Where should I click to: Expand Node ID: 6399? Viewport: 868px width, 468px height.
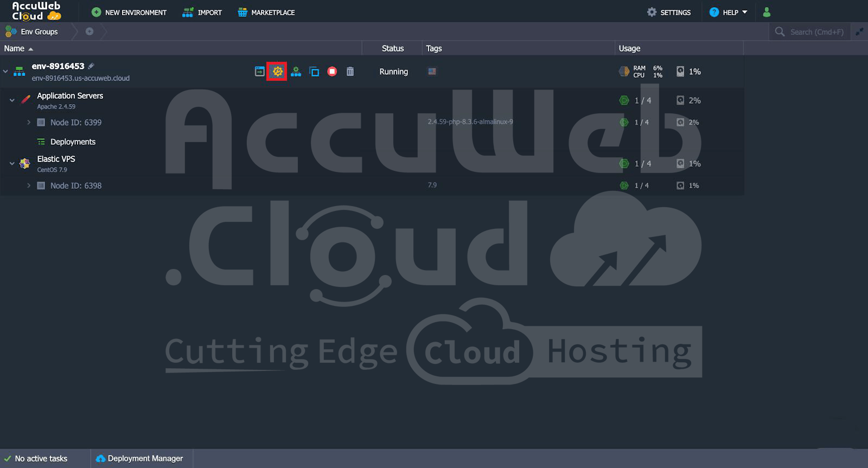point(29,123)
